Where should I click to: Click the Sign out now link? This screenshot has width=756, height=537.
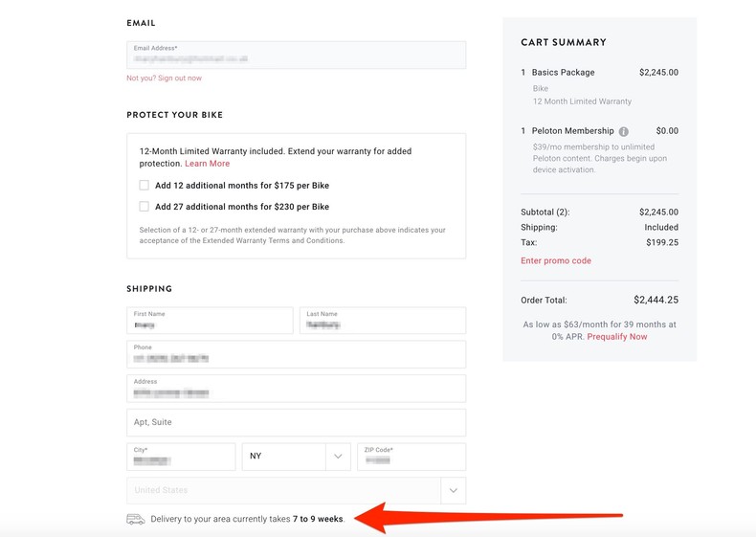pyautogui.click(x=179, y=78)
